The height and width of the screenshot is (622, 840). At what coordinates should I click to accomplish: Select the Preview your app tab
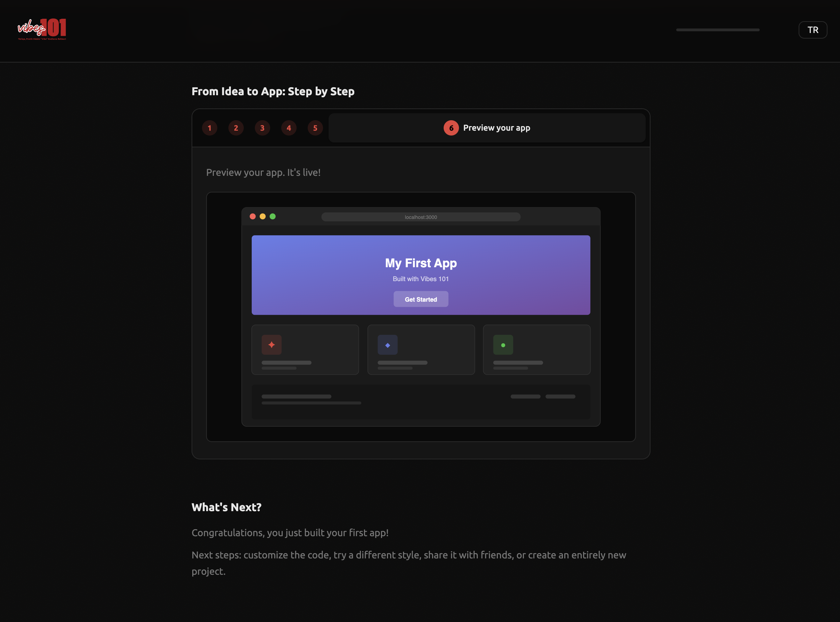(x=496, y=128)
